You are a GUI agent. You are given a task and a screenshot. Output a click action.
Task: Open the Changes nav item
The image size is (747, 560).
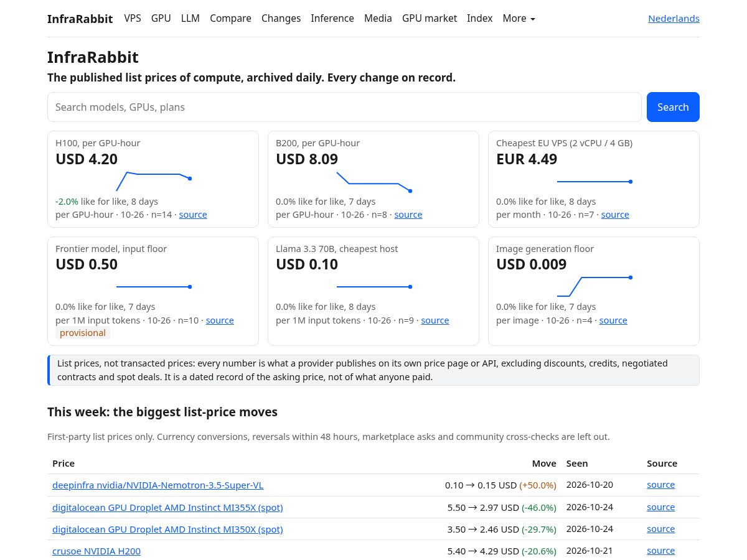(x=281, y=19)
